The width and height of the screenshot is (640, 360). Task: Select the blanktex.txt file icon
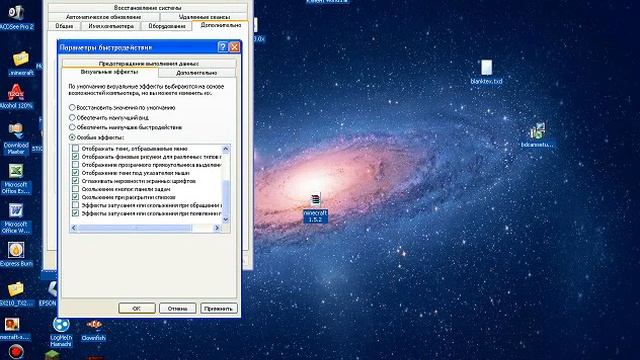pyautogui.click(x=486, y=72)
